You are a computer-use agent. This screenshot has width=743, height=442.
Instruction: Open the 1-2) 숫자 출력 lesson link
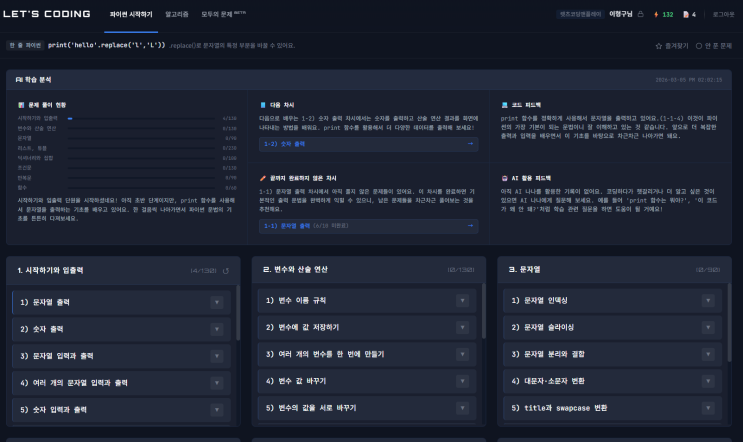(x=368, y=144)
